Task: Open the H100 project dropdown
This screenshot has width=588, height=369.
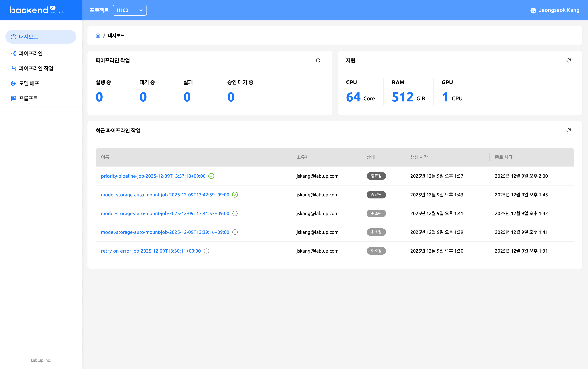Action: coord(129,10)
